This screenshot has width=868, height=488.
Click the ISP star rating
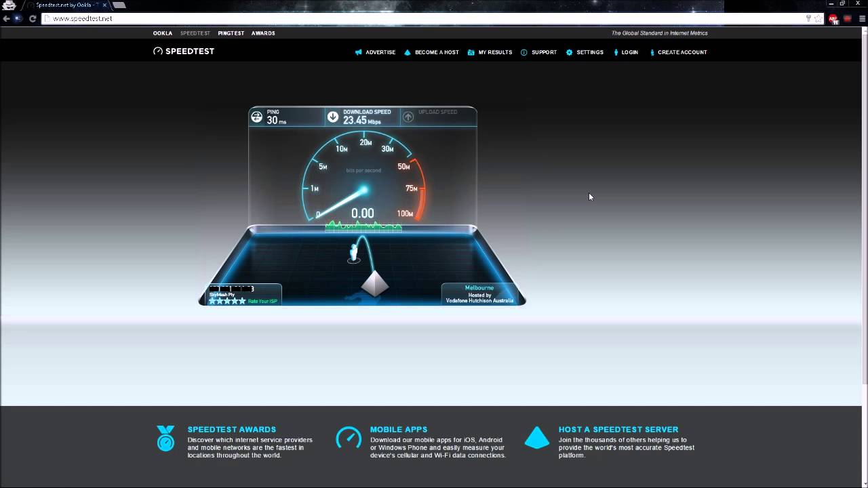click(227, 301)
